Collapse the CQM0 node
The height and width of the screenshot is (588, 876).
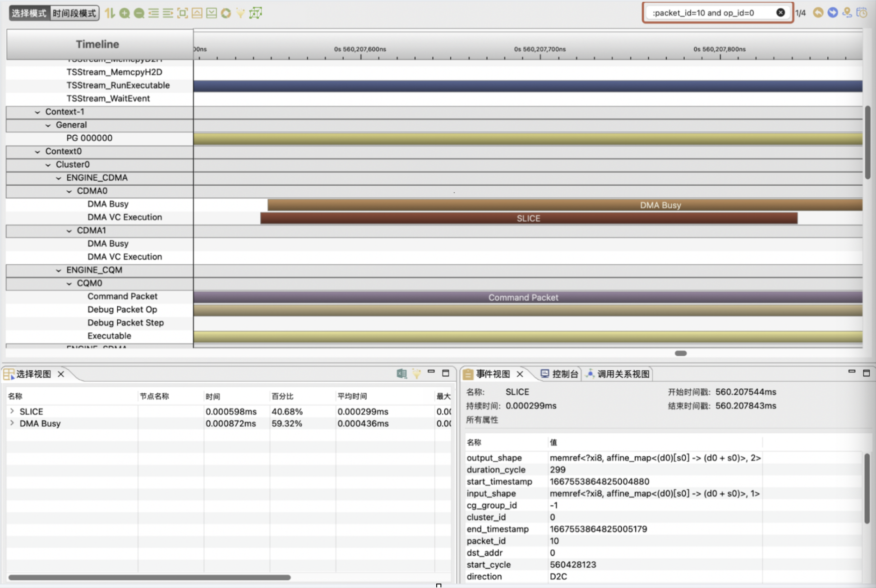tap(69, 284)
